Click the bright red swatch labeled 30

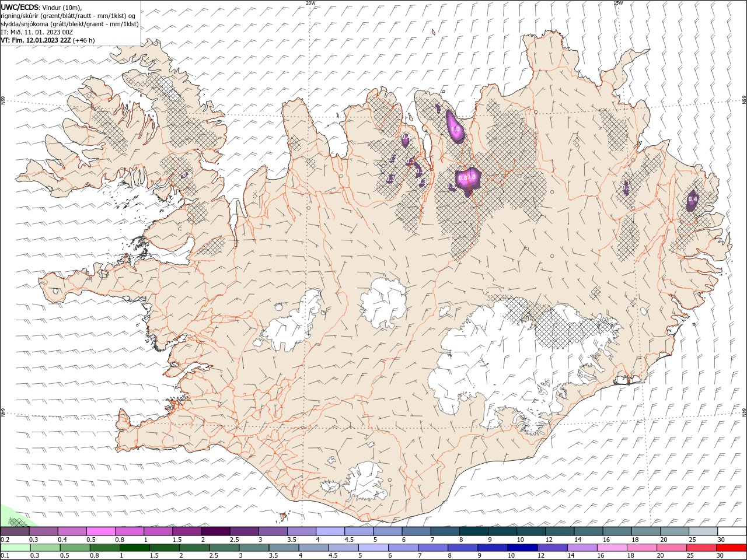pos(731,548)
